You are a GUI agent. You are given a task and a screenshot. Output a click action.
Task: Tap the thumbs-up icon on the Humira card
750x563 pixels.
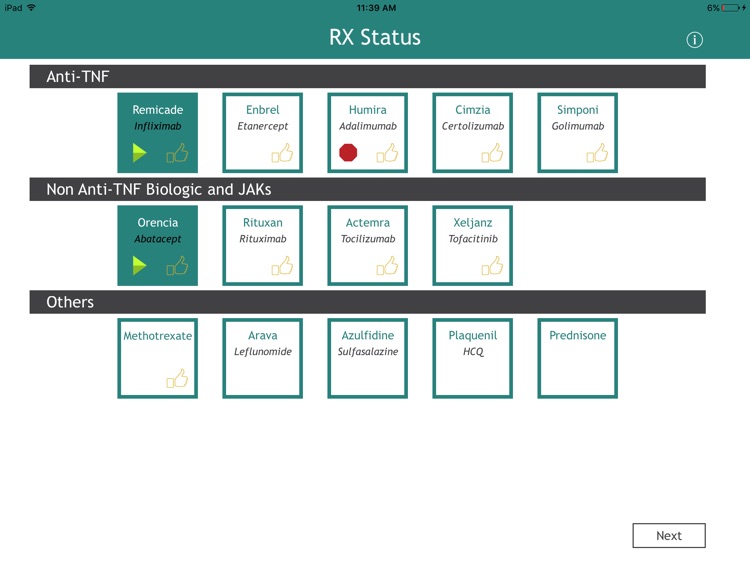click(x=387, y=153)
